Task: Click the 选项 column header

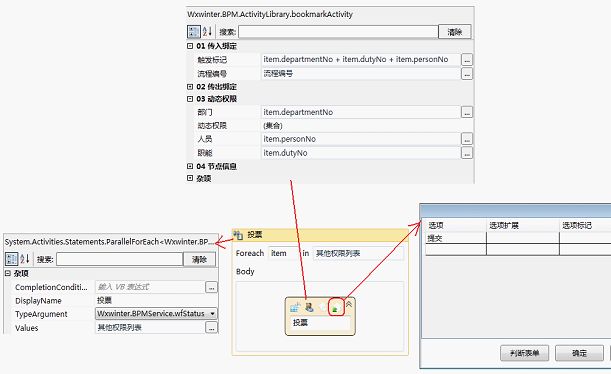Action: click(x=436, y=225)
